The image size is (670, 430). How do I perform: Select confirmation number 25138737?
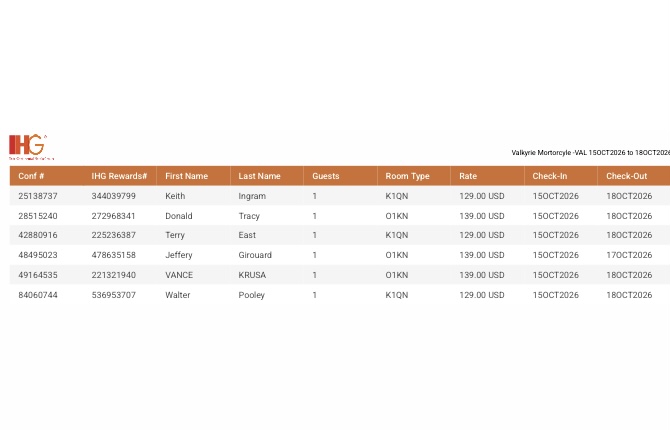(38, 196)
